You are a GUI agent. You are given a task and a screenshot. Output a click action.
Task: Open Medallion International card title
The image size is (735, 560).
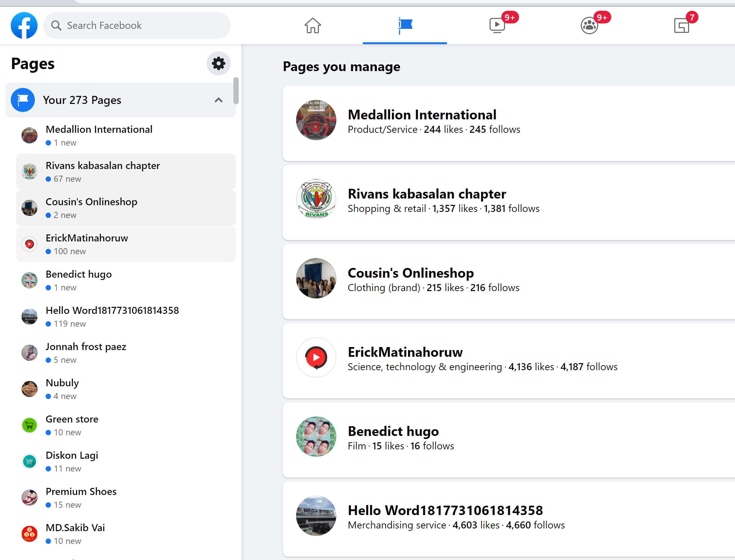coord(422,115)
